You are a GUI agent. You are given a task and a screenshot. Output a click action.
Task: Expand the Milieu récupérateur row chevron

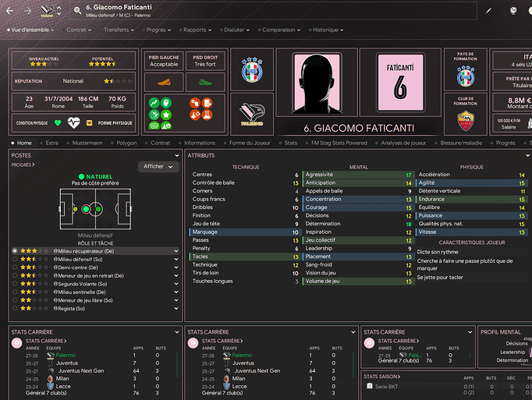(176, 251)
